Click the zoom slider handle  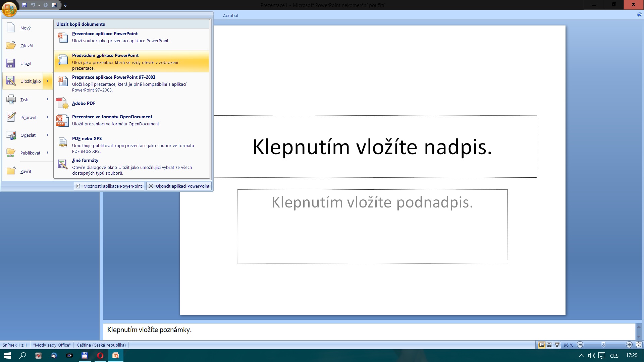coord(603,345)
